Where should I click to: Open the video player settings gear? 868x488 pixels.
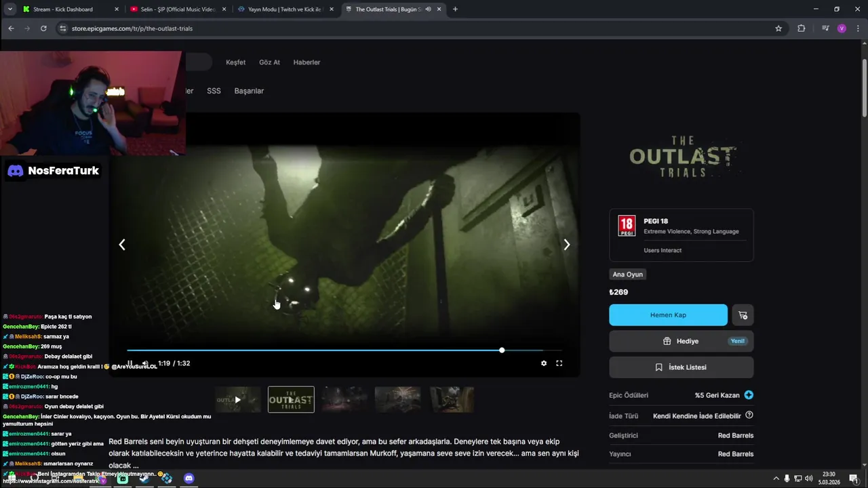tap(544, 363)
